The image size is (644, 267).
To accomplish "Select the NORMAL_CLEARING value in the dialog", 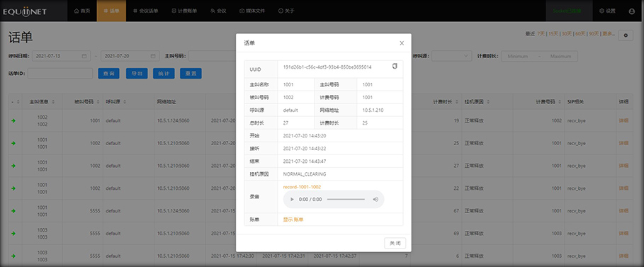I will tap(305, 174).
